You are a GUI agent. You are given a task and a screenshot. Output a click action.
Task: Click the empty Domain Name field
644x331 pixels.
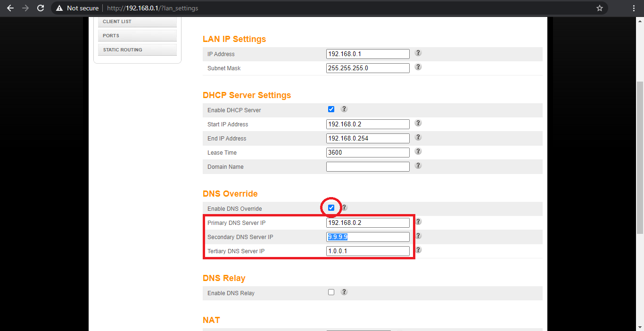click(368, 166)
